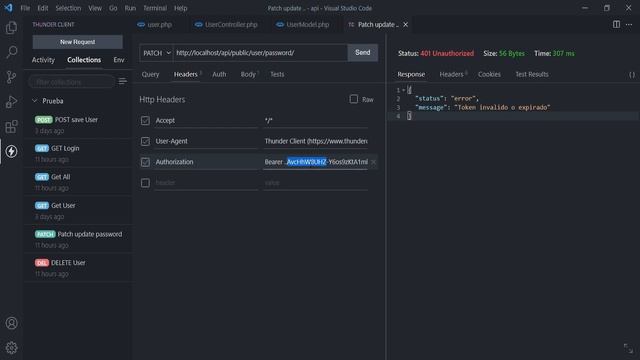Switch to Activity tab in Thunder Client
Viewport: 640px width, 360px height.
point(43,60)
